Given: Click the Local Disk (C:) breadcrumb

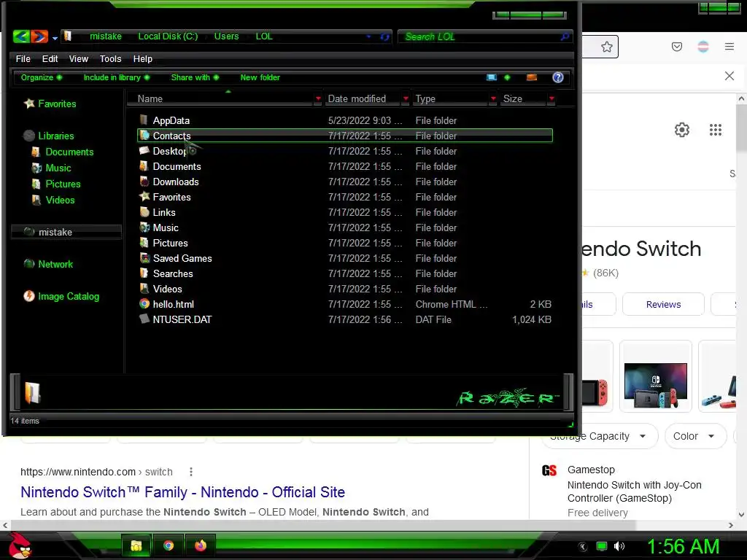Looking at the screenshot, I should click(x=168, y=36).
